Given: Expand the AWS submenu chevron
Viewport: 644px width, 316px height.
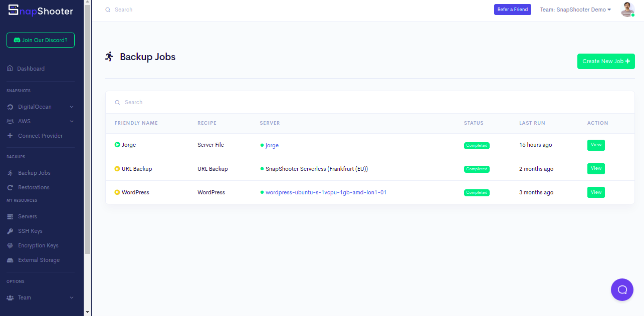Looking at the screenshot, I should (x=72, y=121).
